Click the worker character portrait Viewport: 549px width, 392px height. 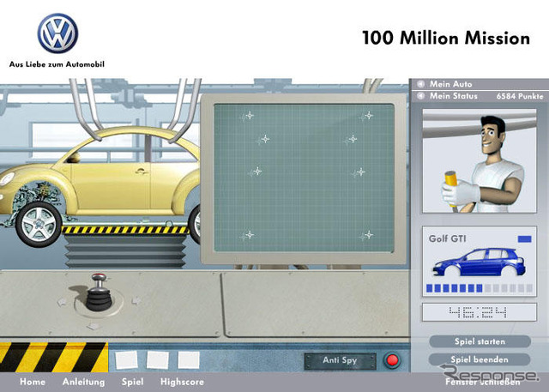480,160
